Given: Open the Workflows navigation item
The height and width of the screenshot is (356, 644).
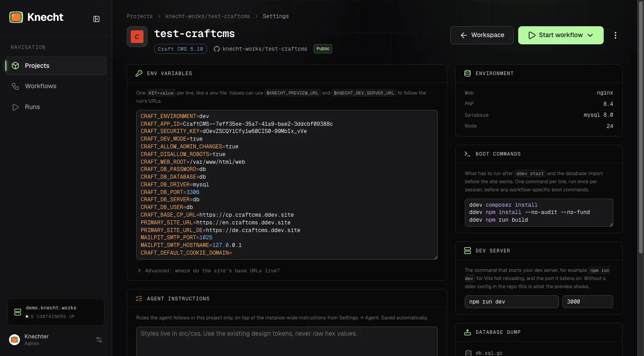Looking at the screenshot, I should pos(56,86).
